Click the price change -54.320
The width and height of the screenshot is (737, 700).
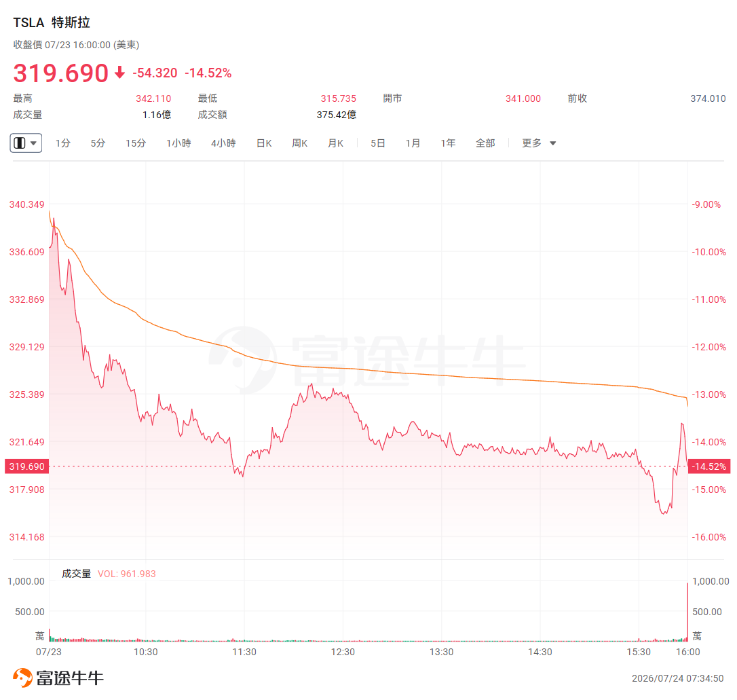(155, 73)
